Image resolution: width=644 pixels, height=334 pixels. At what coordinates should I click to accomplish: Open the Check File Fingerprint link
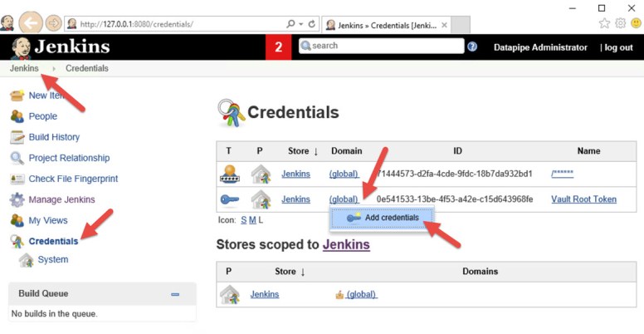point(73,179)
